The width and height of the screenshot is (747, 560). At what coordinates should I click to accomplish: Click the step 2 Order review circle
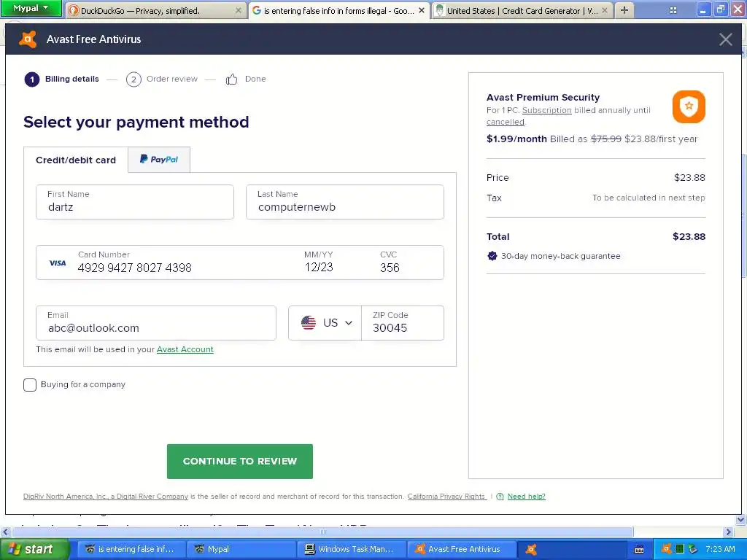click(133, 79)
